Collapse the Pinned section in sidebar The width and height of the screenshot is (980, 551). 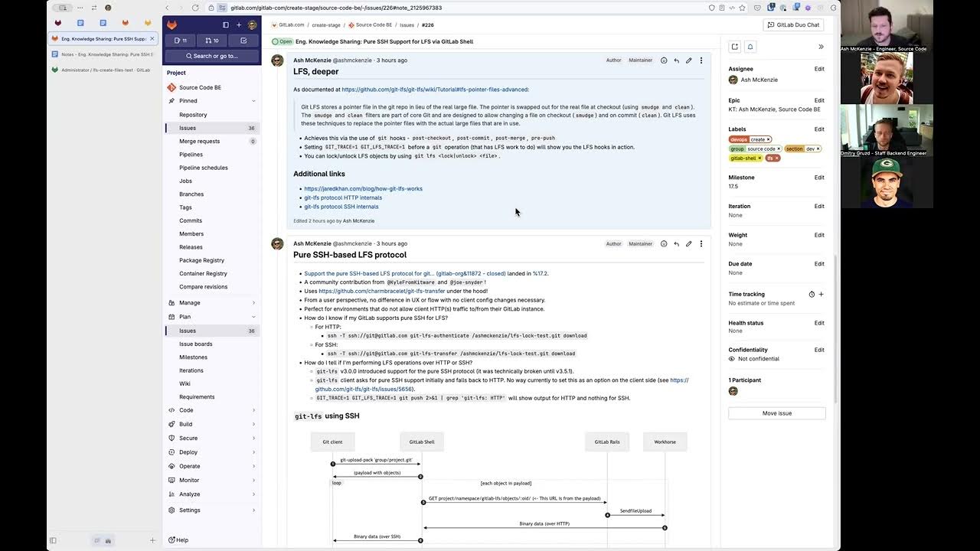click(253, 101)
